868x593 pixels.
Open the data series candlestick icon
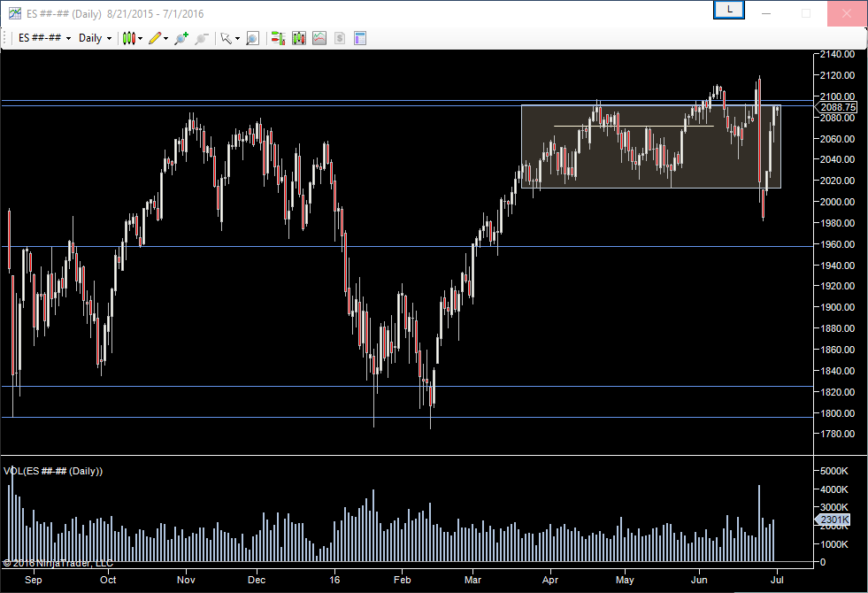point(299,38)
